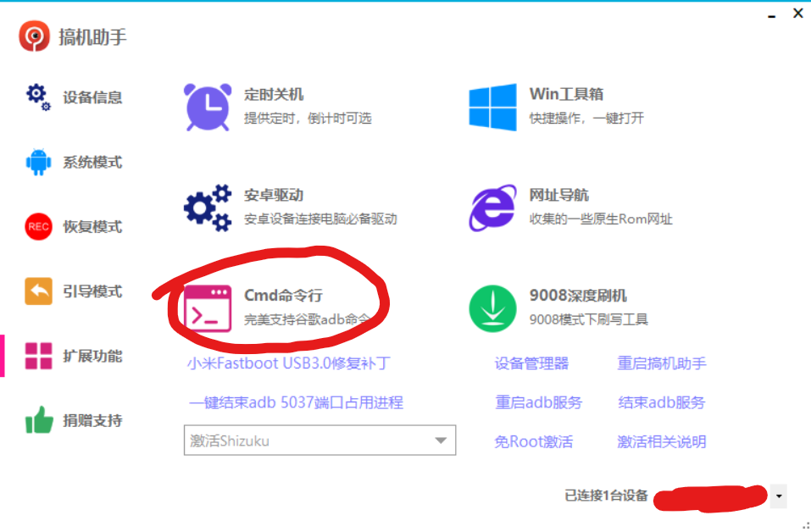Go to 引导模式 sidebar section
This screenshot has width=811, height=532.
[x=92, y=291]
